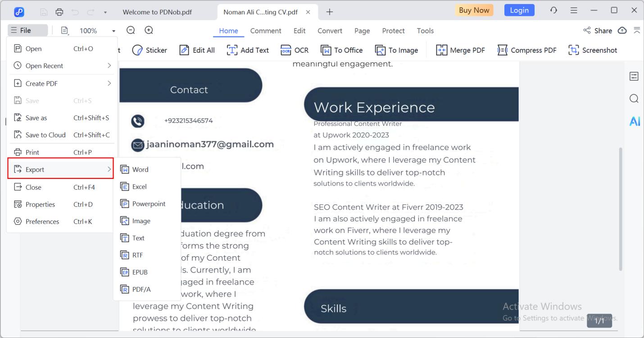644x338 pixels.
Task: Click the save icon in title bar
Action: (44, 12)
